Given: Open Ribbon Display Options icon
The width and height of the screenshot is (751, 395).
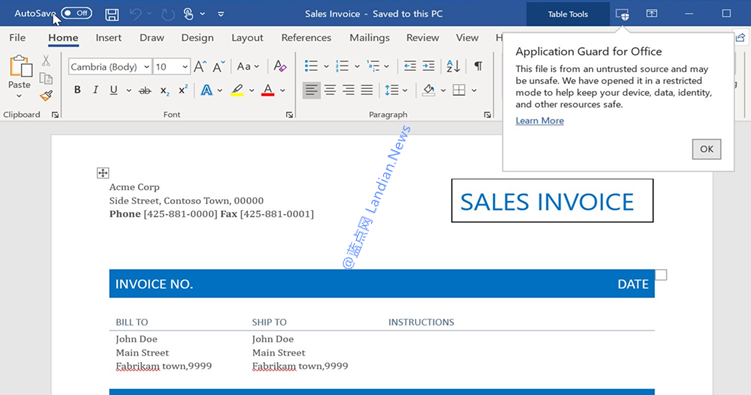Looking at the screenshot, I should coord(652,13).
